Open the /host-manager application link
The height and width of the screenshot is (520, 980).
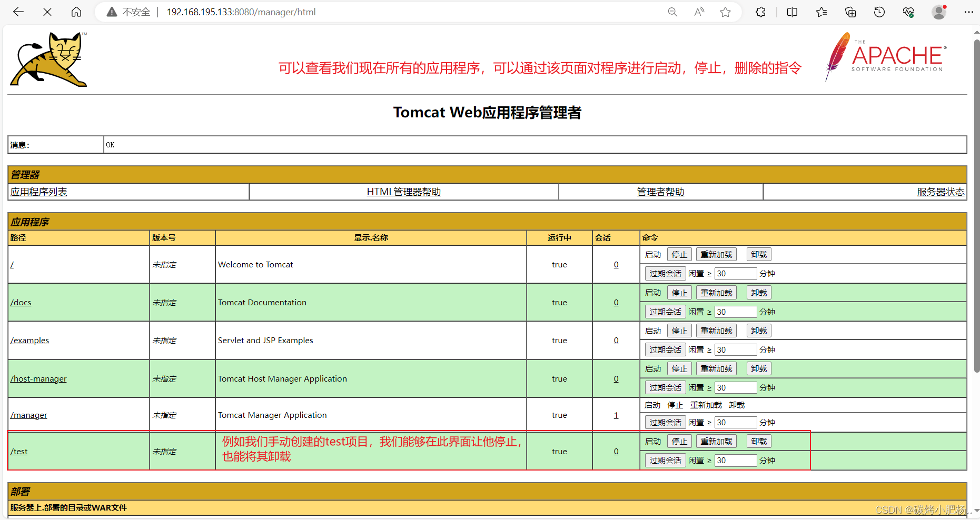(x=38, y=379)
